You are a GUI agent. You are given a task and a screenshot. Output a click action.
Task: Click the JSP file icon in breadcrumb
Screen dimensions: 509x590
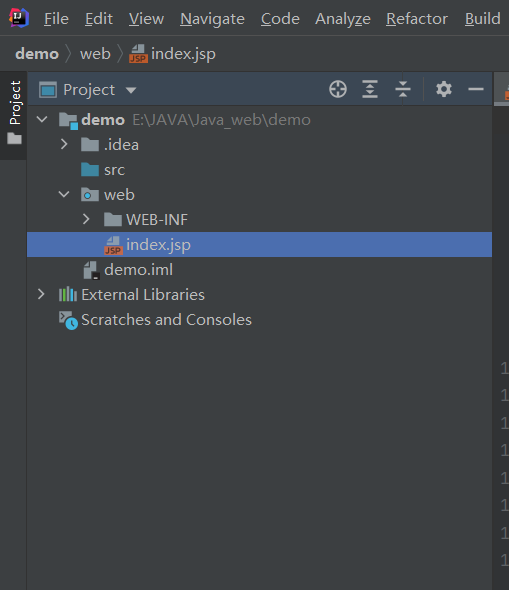tap(138, 54)
